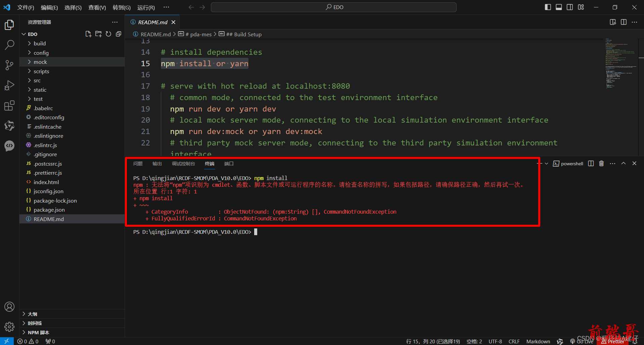Expand the NPM 脚本 section
The width and height of the screenshot is (644, 345).
click(72, 333)
